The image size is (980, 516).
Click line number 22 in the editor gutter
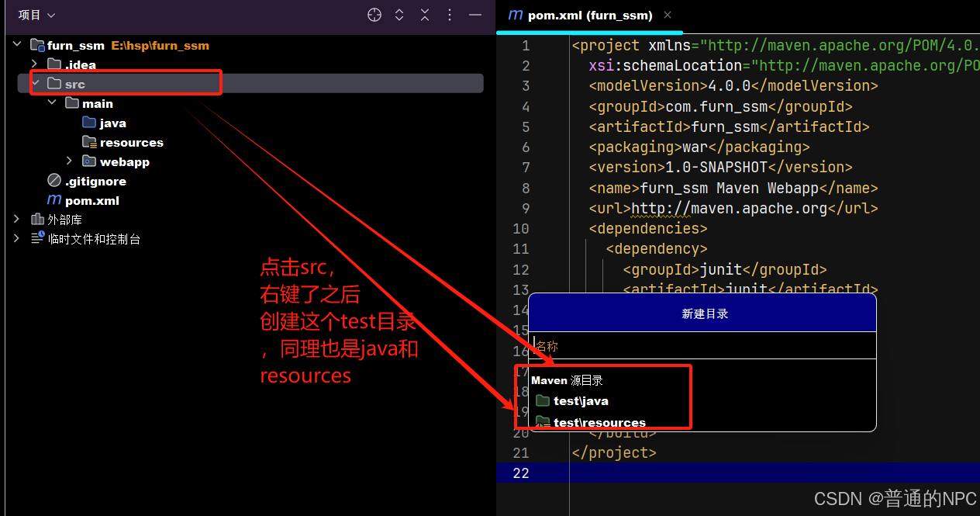tap(521, 473)
